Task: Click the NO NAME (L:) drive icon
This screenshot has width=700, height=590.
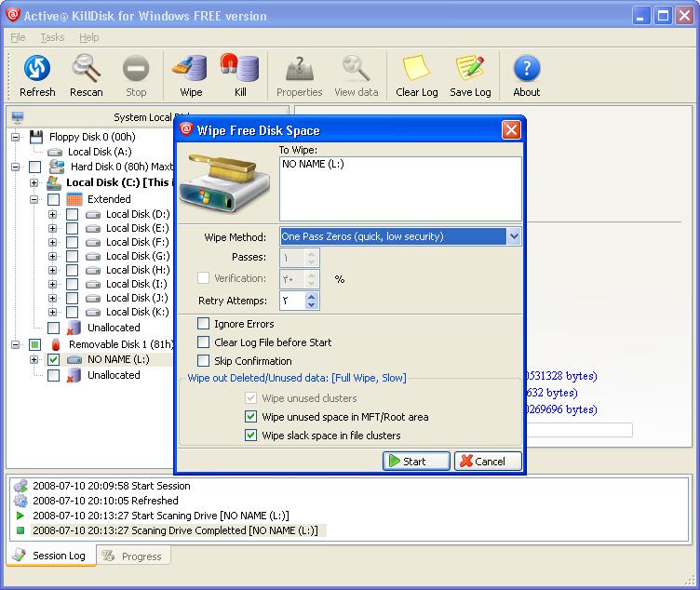Action: point(74,359)
